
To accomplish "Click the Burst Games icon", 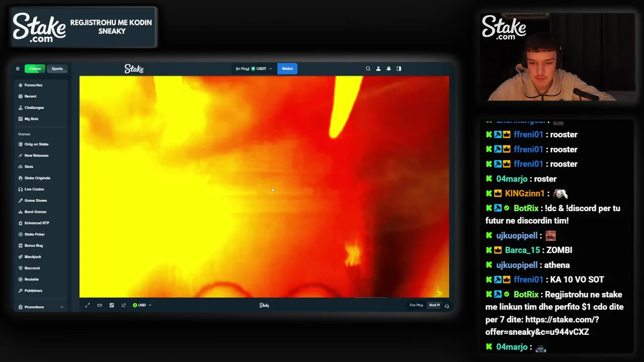I will pos(21,212).
